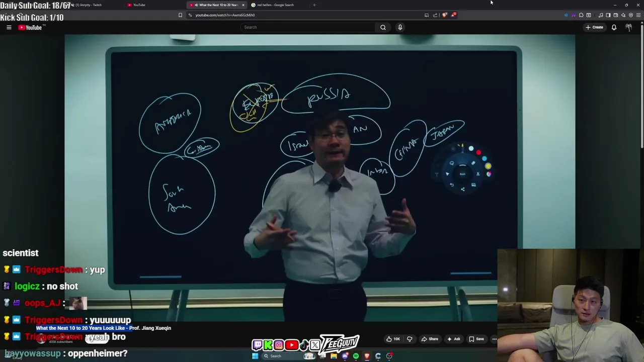This screenshot has width=644, height=362.
Task: Click the cast screen icon in address bar
Action: click(x=427, y=15)
